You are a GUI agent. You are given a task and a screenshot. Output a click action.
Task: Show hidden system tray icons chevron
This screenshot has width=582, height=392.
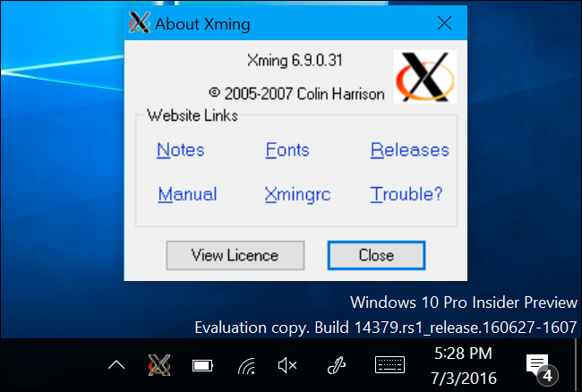(116, 365)
